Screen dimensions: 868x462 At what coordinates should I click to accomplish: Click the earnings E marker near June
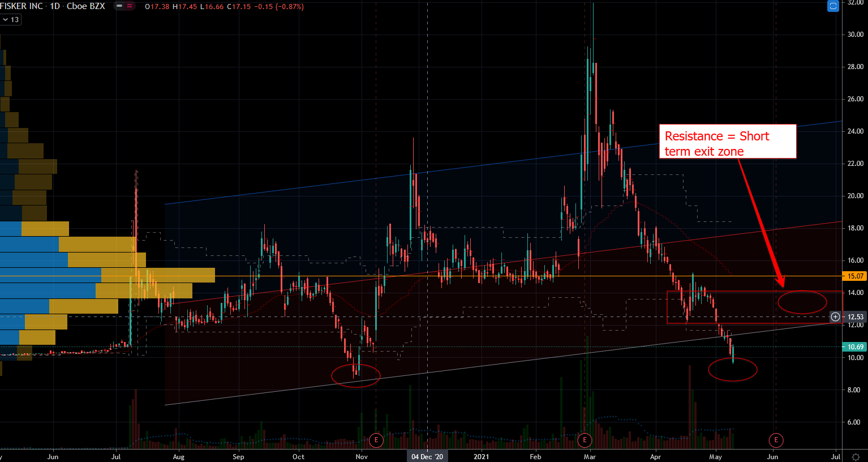(x=776, y=440)
